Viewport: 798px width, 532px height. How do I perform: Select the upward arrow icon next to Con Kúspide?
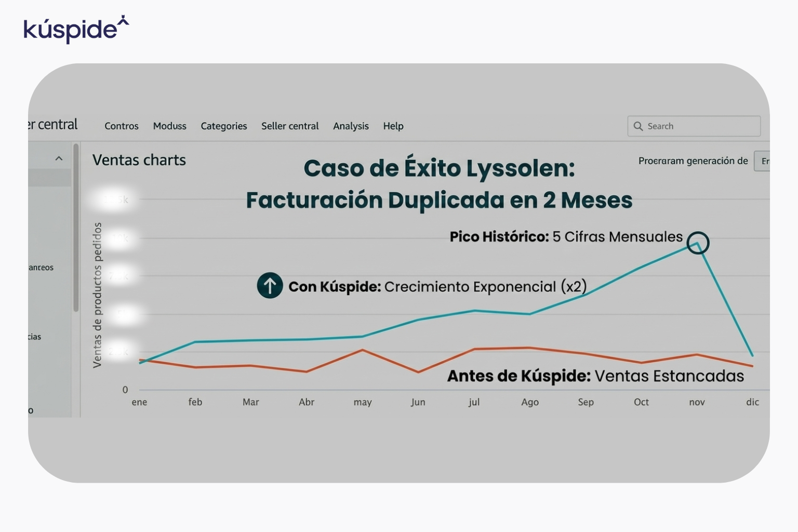tap(269, 286)
